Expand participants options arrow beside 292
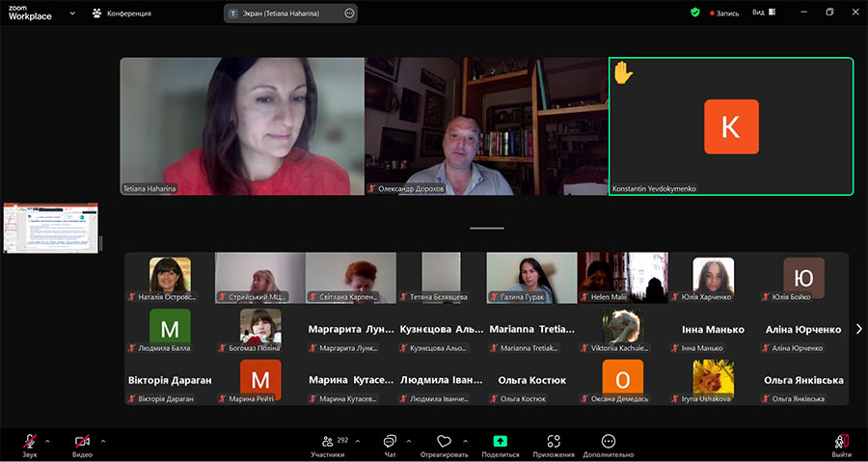 tap(357, 442)
